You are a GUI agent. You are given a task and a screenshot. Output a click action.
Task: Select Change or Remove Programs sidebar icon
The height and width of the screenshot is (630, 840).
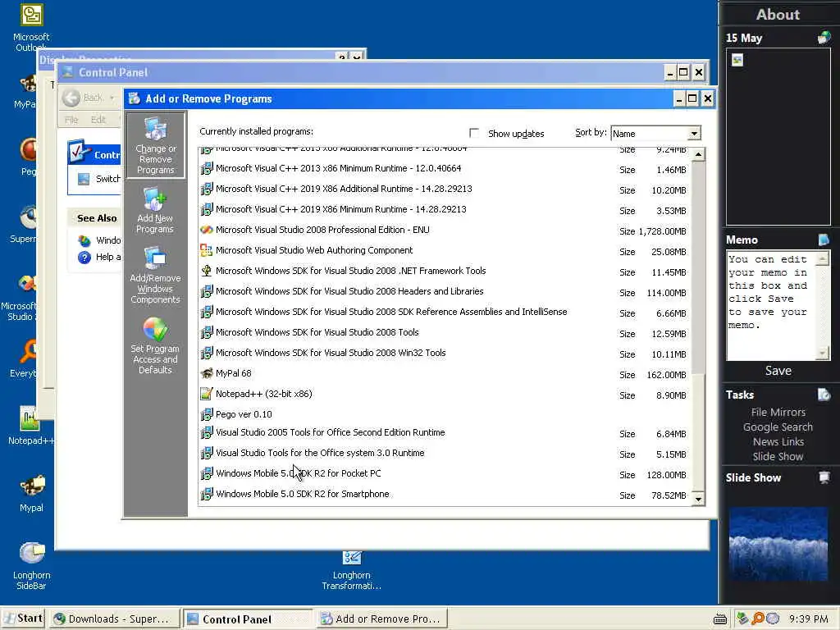pyautogui.click(x=155, y=145)
